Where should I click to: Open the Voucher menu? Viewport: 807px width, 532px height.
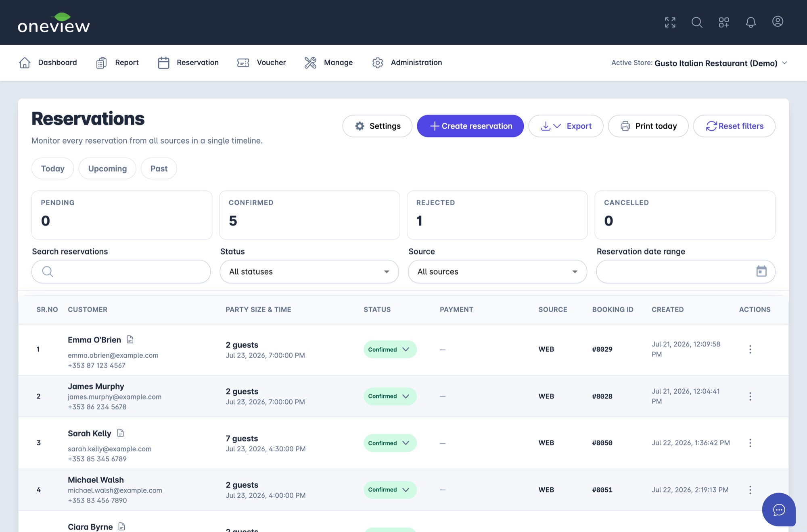click(261, 63)
